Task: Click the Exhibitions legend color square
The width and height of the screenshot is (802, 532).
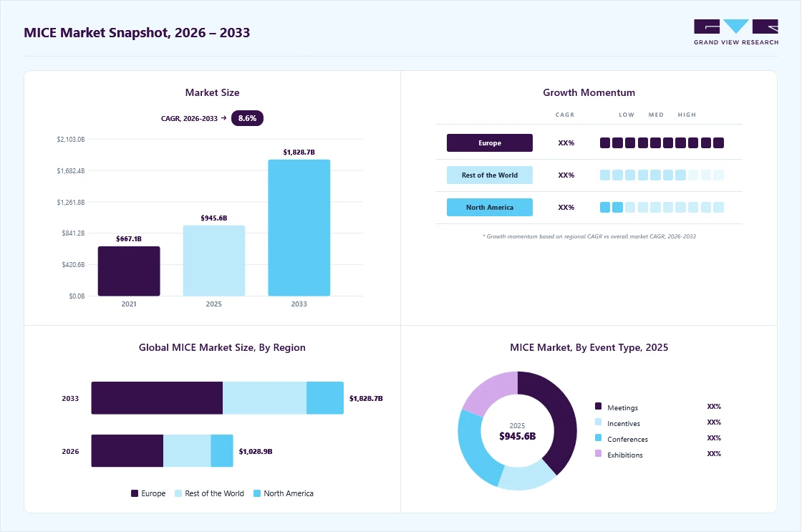Action: tap(598, 453)
